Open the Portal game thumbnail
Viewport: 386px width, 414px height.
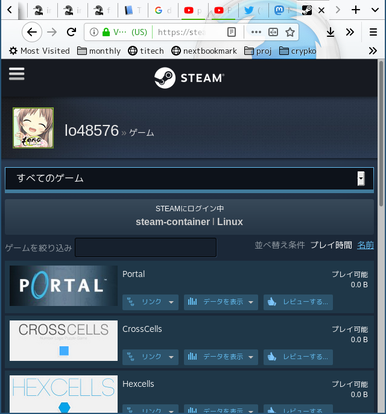tap(63, 286)
